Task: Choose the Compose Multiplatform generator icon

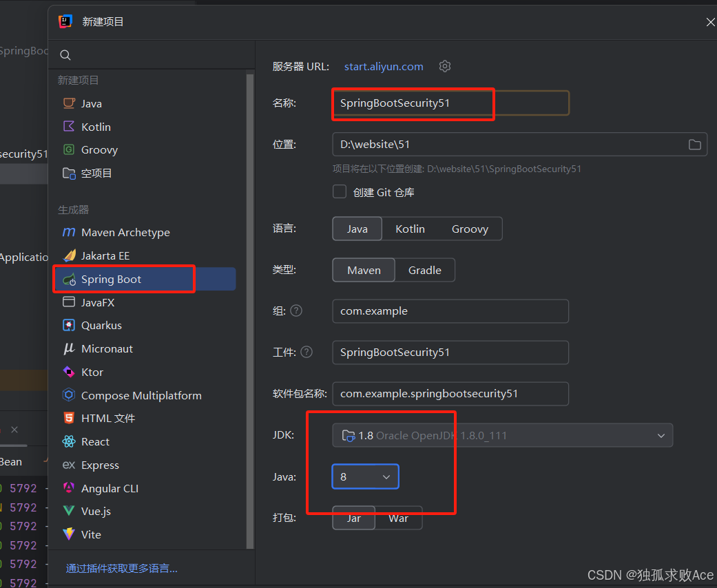Action: (69, 395)
